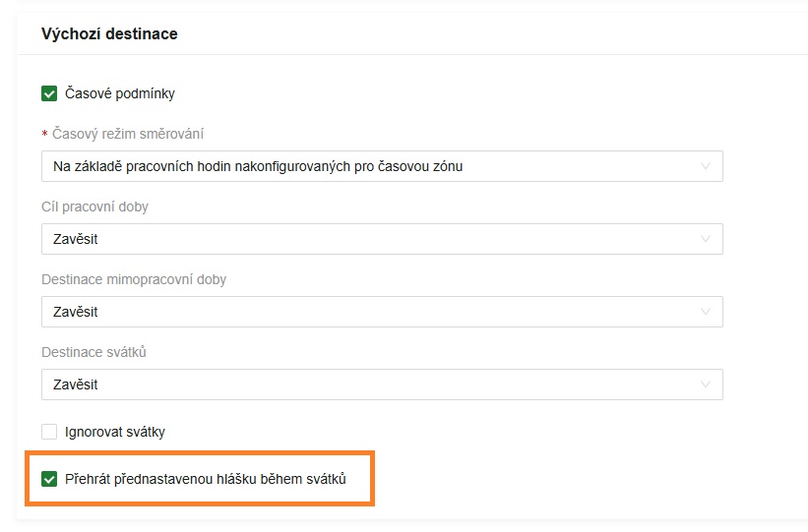The height and width of the screenshot is (532, 808).
Task: Uncheck Přehrát přednastavenou hlášku během svátků box
Action: coord(49,480)
